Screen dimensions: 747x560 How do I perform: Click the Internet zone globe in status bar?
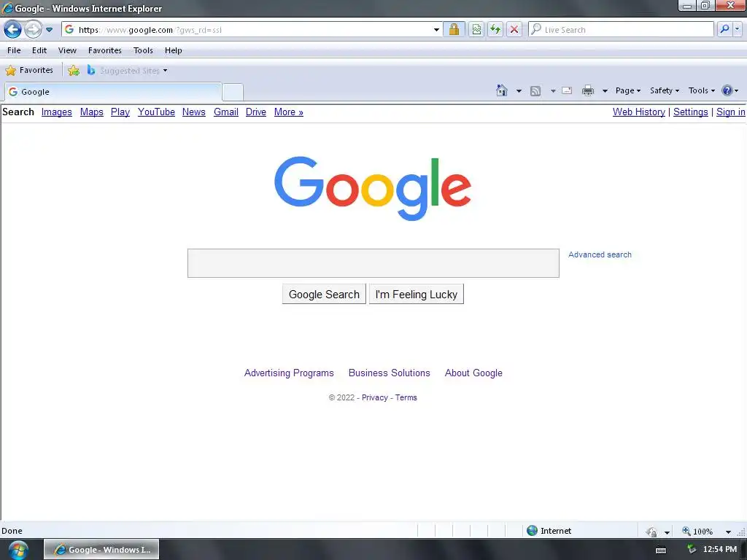click(x=532, y=531)
